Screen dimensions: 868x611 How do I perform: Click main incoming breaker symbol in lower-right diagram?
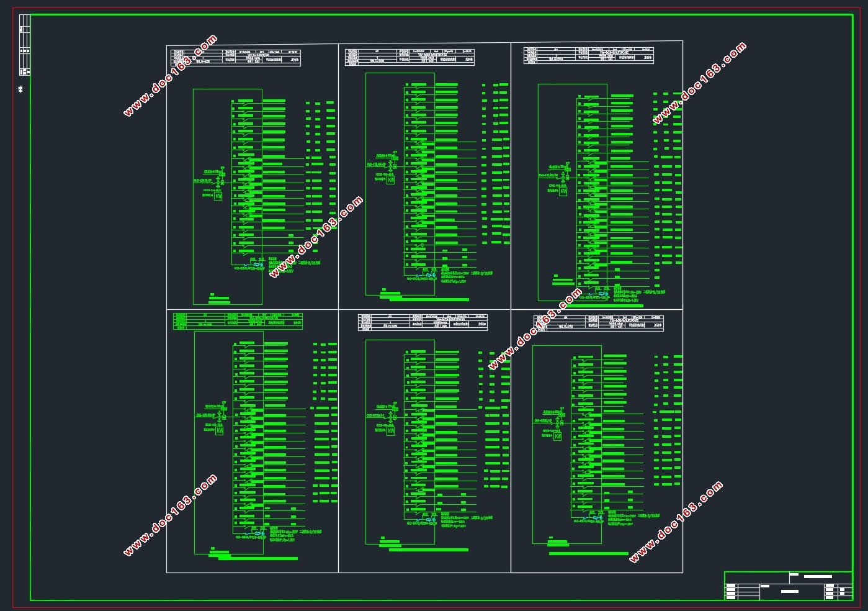point(558,422)
